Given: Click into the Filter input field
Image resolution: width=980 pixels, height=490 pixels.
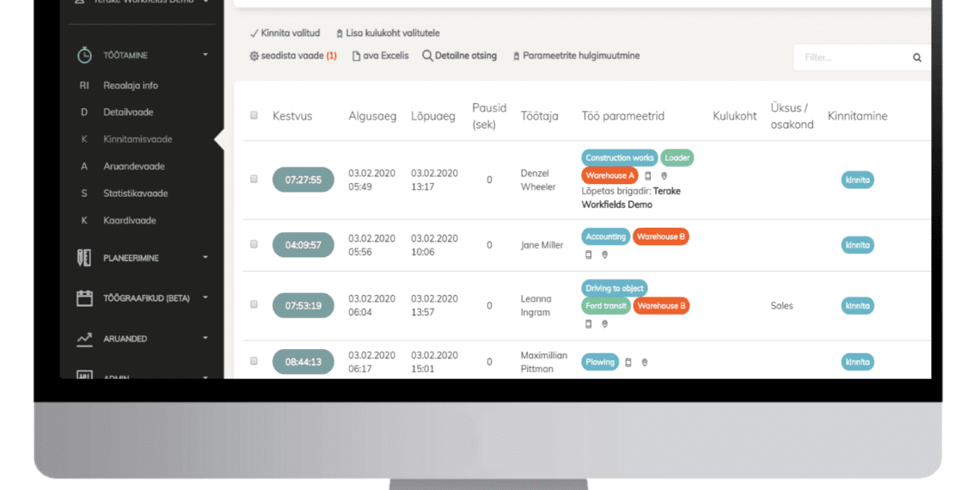Looking at the screenshot, I should [x=849, y=58].
